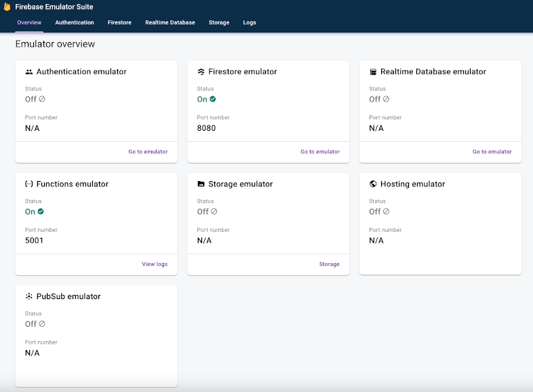Select the Realtime Database tab
The image size is (533, 392).
170,22
